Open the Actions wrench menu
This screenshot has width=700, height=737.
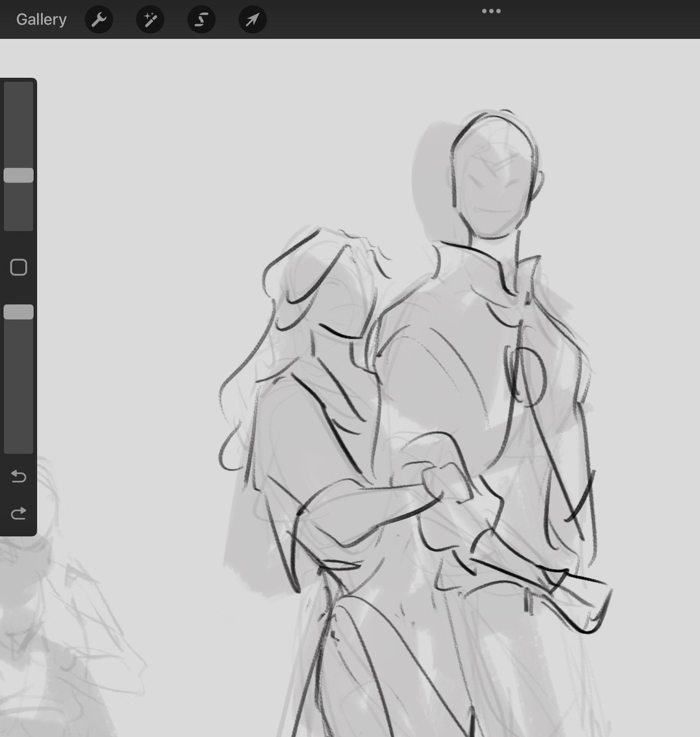98,20
